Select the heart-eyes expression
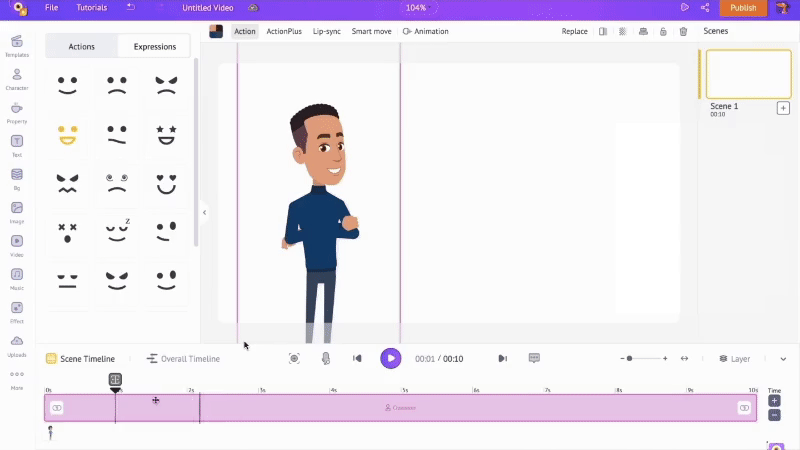800x450 pixels. point(166,183)
